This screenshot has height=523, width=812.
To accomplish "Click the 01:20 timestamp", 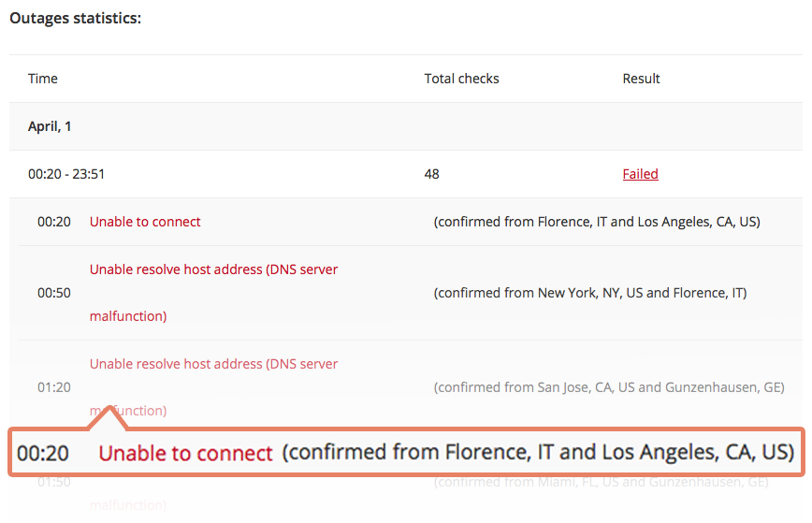I will pyautogui.click(x=53, y=387).
